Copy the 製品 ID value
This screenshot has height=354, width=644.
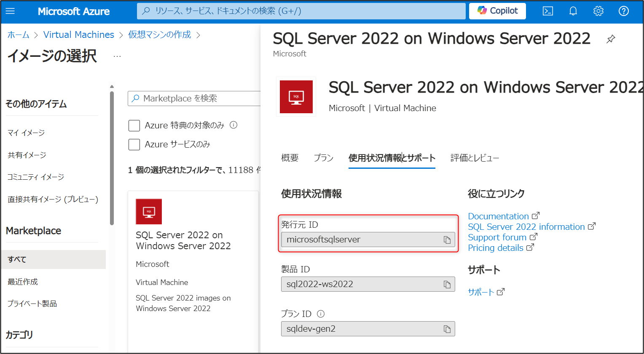pos(447,285)
